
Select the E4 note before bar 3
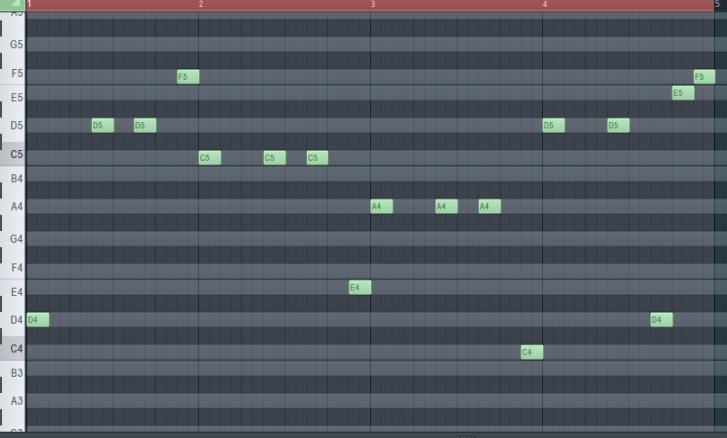click(360, 287)
